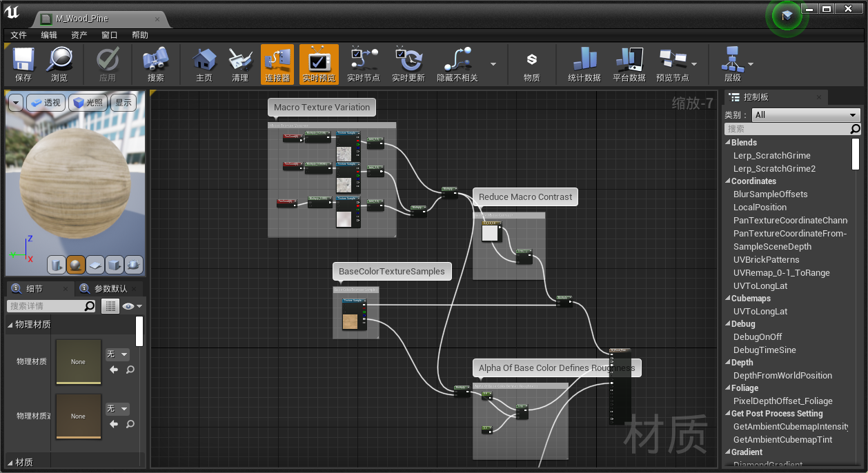Select the sphere preview mesh icon

77,265
